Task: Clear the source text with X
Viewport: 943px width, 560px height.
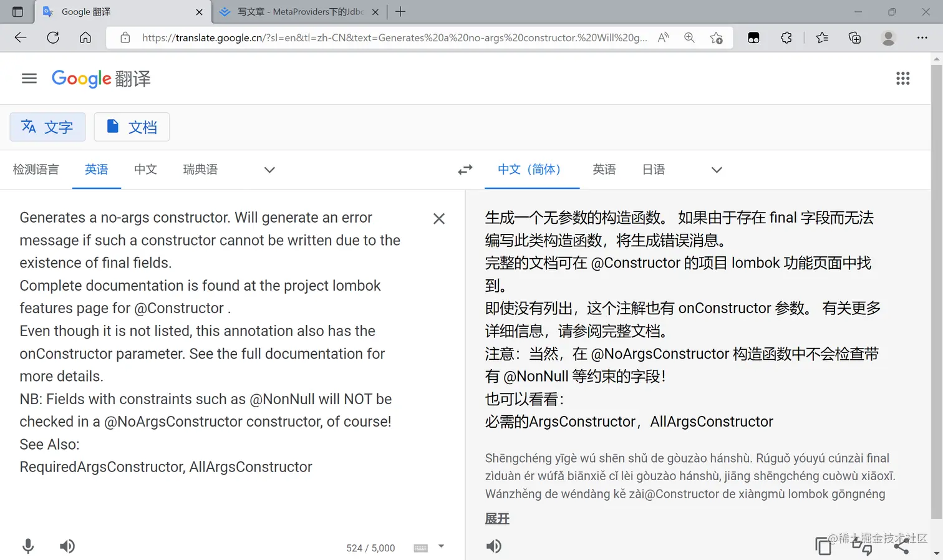Action: tap(439, 219)
